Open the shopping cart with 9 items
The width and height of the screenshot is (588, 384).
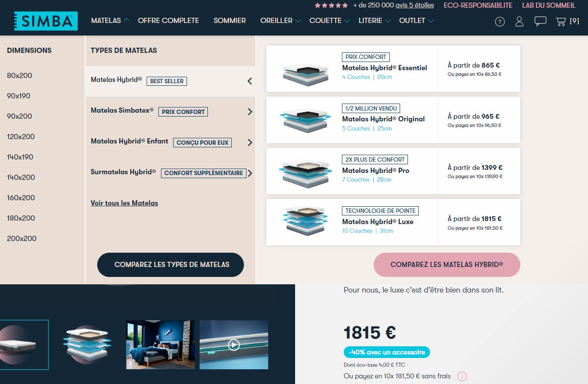pos(563,21)
